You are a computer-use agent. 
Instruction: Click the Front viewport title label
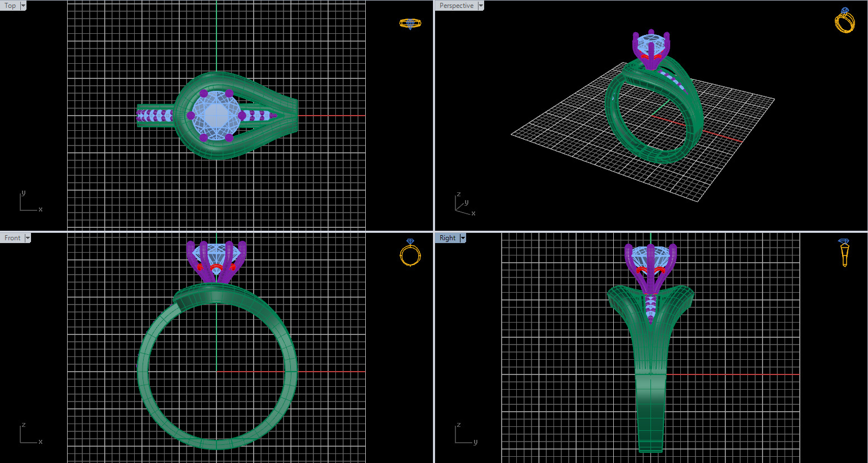[12, 238]
